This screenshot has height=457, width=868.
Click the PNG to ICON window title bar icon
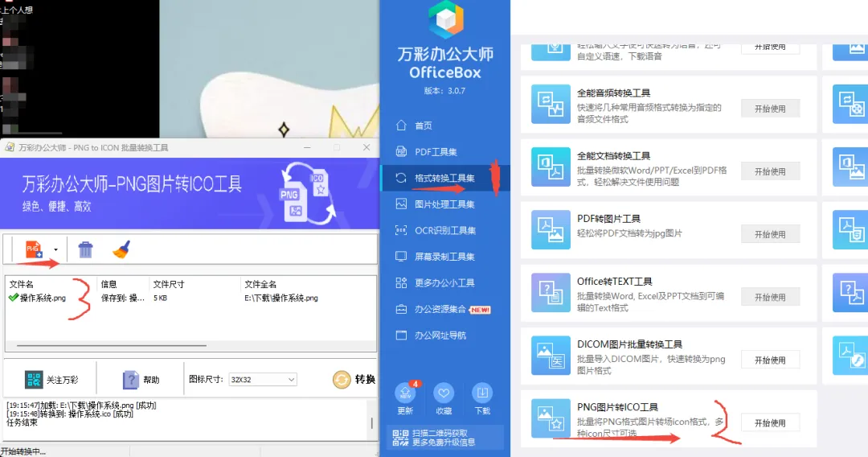[10, 147]
